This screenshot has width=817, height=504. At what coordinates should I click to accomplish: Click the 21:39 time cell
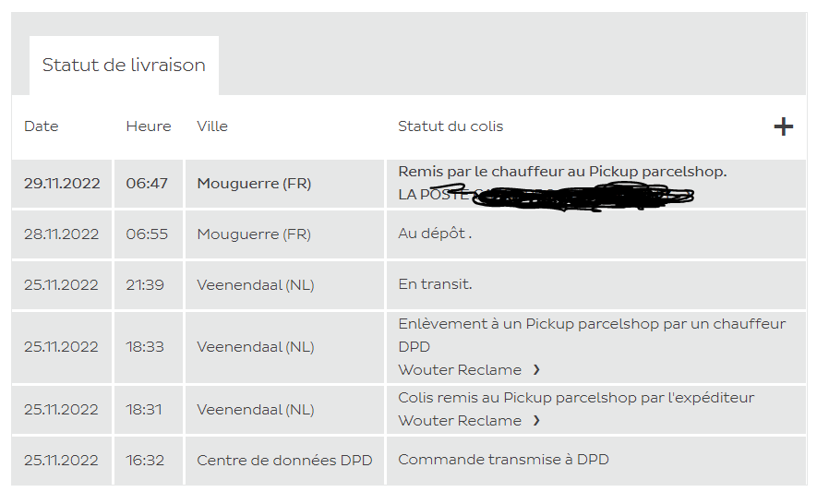coord(149,284)
